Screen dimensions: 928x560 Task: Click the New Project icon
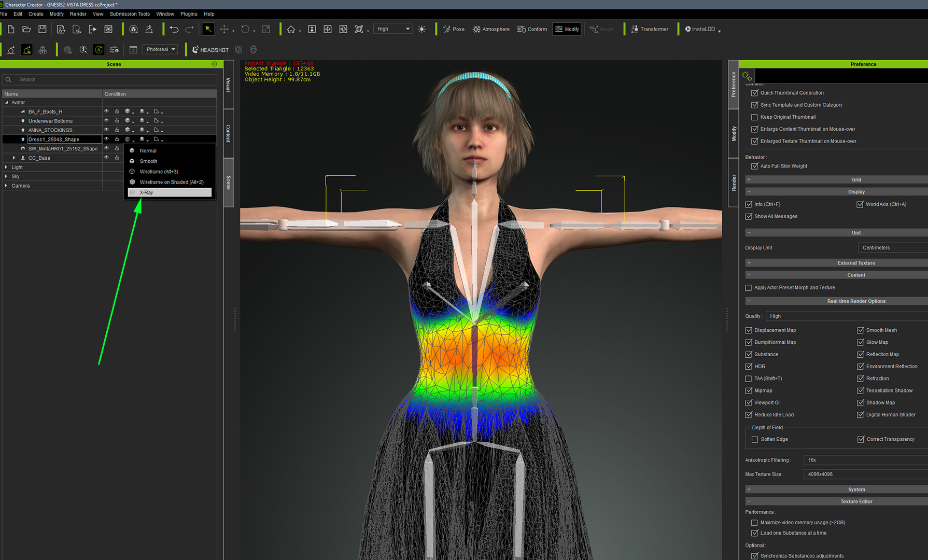click(11, 29)
